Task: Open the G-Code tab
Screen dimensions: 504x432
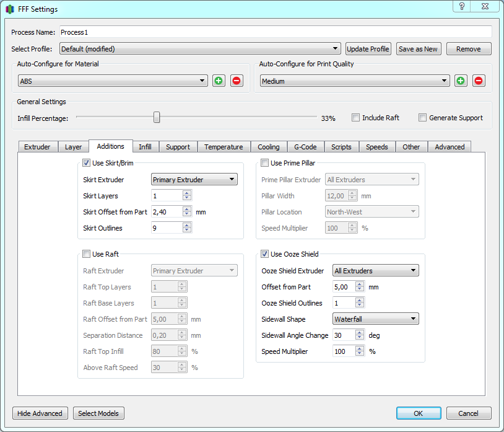Action: [305, 147]
